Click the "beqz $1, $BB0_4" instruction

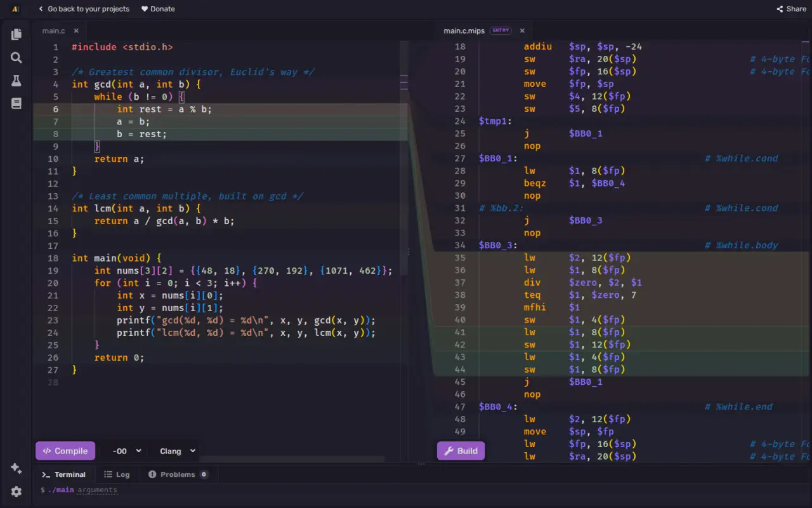[575, 184]
